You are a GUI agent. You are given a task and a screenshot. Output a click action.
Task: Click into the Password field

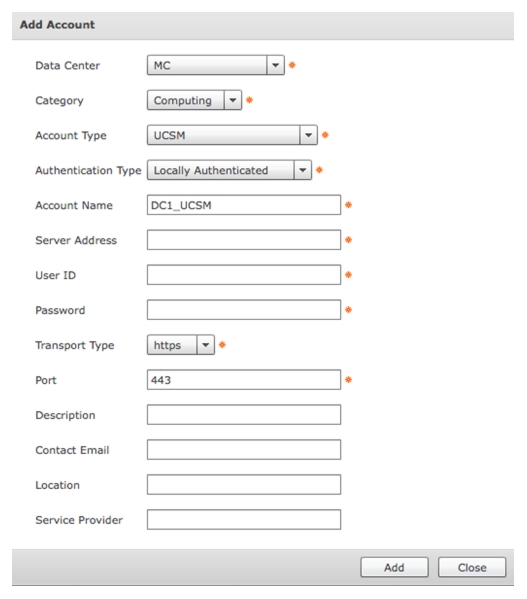point(244,310)
